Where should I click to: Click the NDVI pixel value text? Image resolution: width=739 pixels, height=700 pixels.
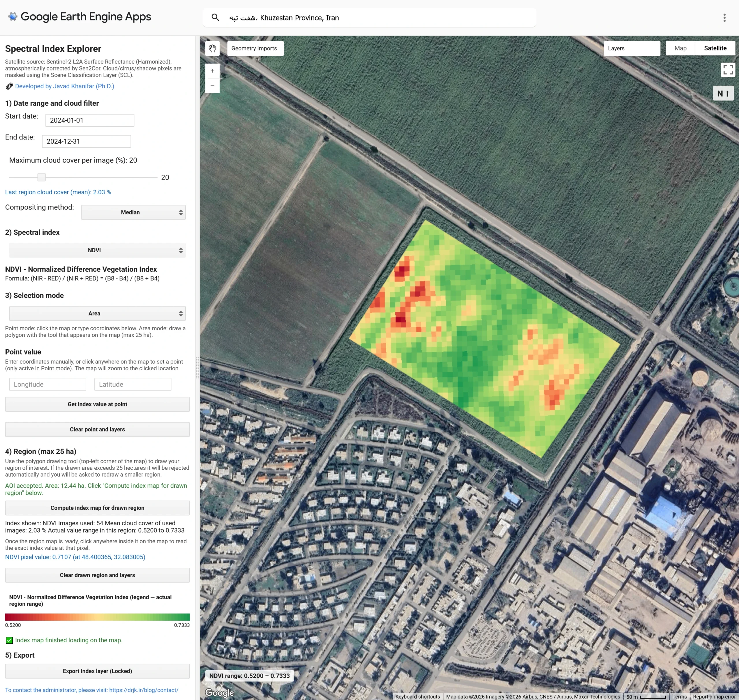click(x=75, y=557)
